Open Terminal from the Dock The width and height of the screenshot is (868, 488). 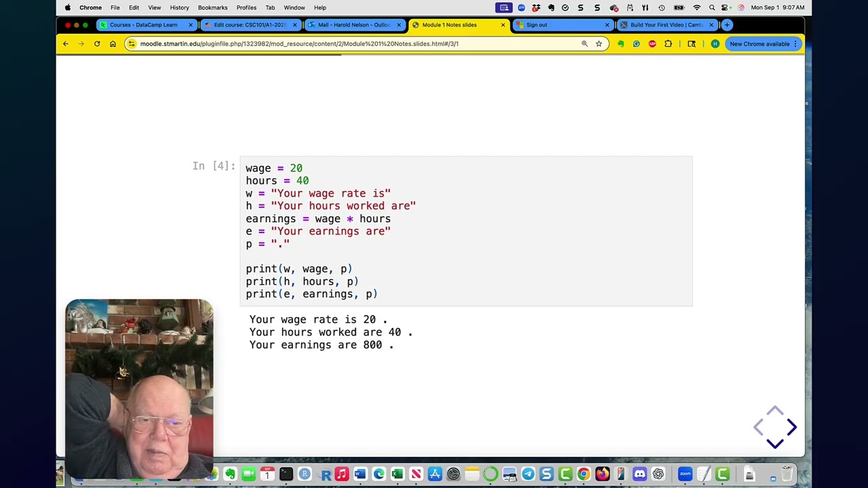click(286, 474)
